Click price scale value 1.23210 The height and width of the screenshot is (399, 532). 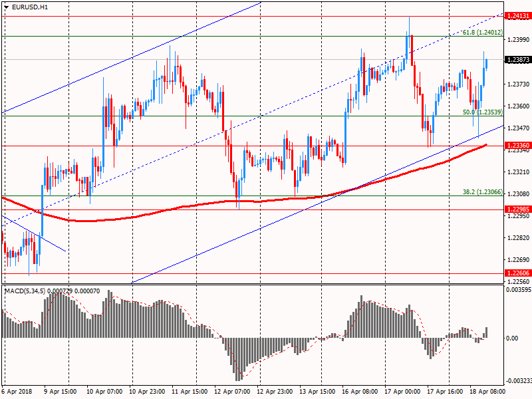[x=518, y=172]
